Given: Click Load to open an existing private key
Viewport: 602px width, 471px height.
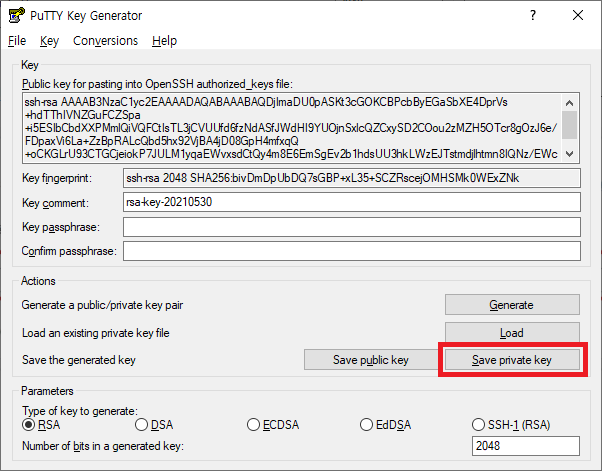Looking at the screenshot, I should tap(512, 332).
